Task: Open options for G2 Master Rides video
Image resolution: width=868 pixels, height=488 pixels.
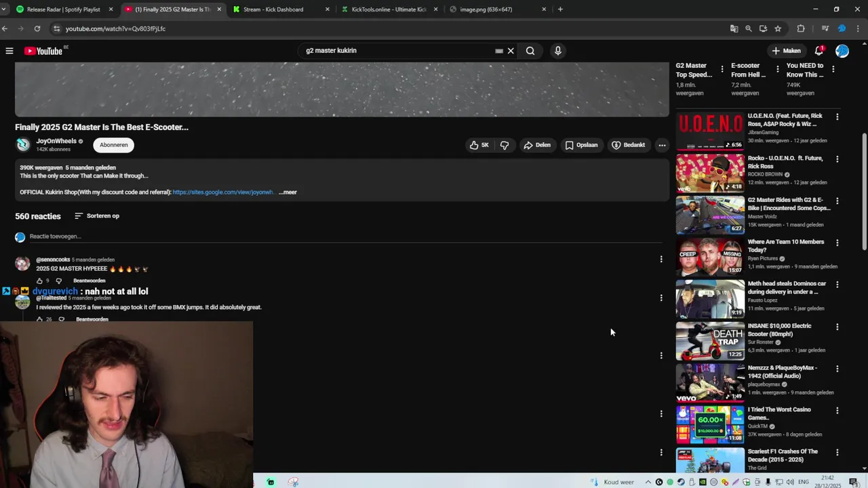Action: [x=837, y=201]
